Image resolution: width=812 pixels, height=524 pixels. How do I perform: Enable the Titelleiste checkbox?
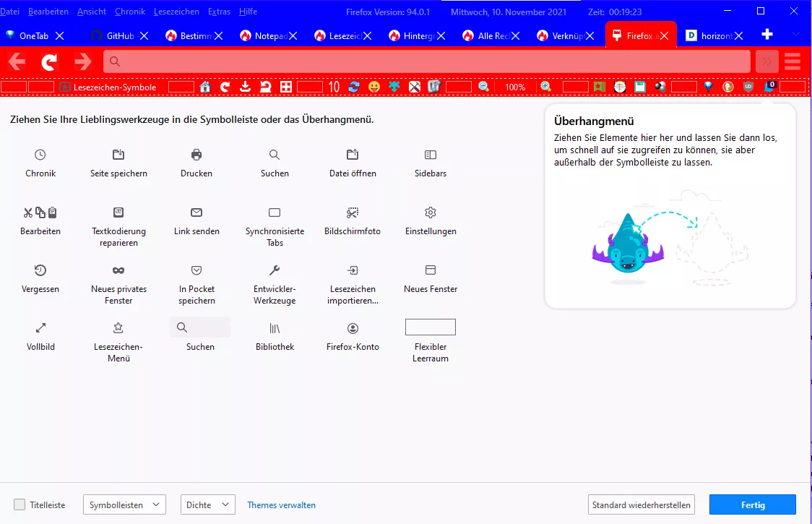[x=20, y=504]
